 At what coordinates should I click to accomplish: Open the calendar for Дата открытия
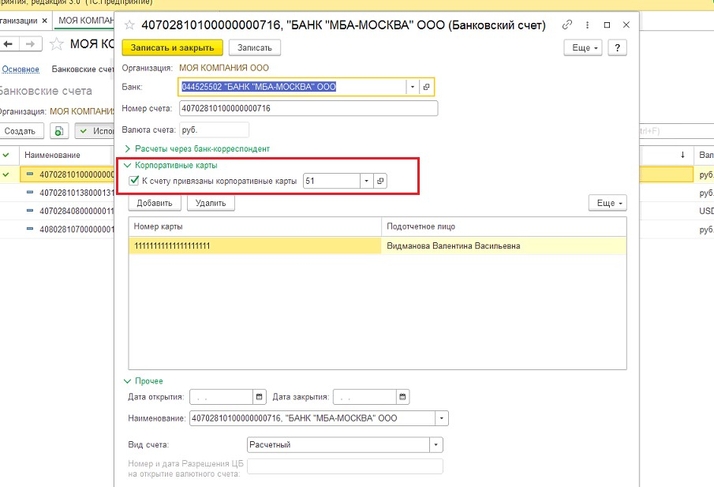pos(260,397)
